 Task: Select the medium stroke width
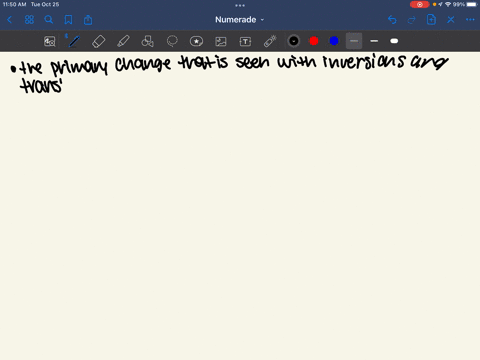[x=374, y=41]
